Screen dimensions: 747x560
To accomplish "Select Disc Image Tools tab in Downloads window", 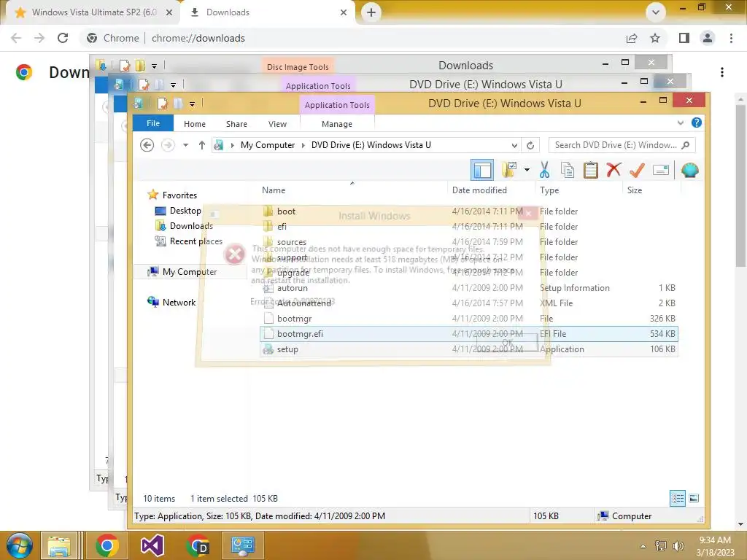I will [298, 66].
